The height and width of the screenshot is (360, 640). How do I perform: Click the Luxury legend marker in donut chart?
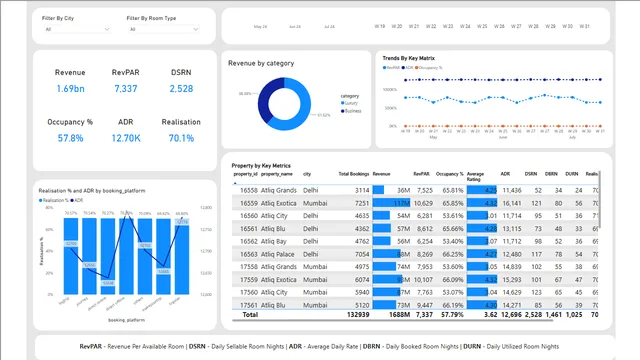tap(342, 103)
